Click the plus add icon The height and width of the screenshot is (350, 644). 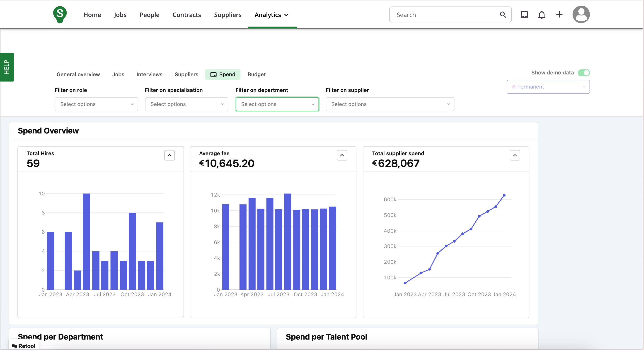(x=559, y=15)
